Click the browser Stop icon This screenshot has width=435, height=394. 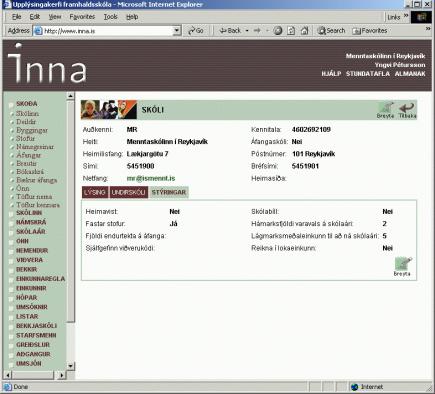coord(278,31)
